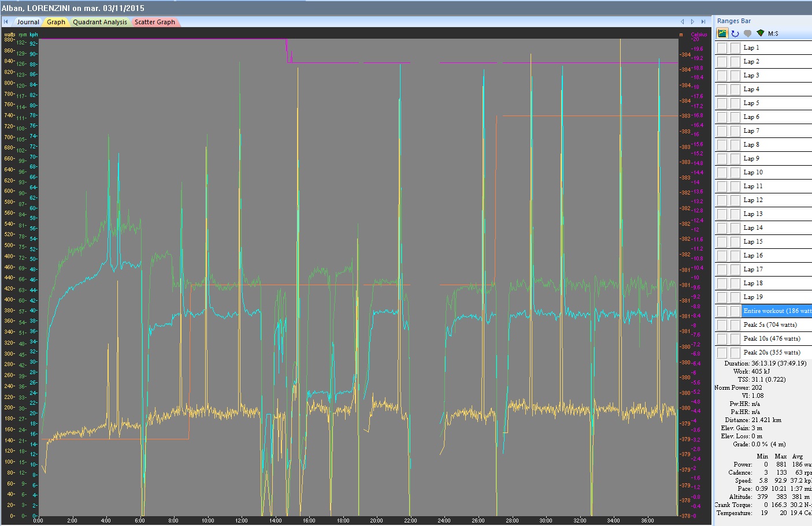Click the 10:00 mark on the time axis

[x=207, y=520]
